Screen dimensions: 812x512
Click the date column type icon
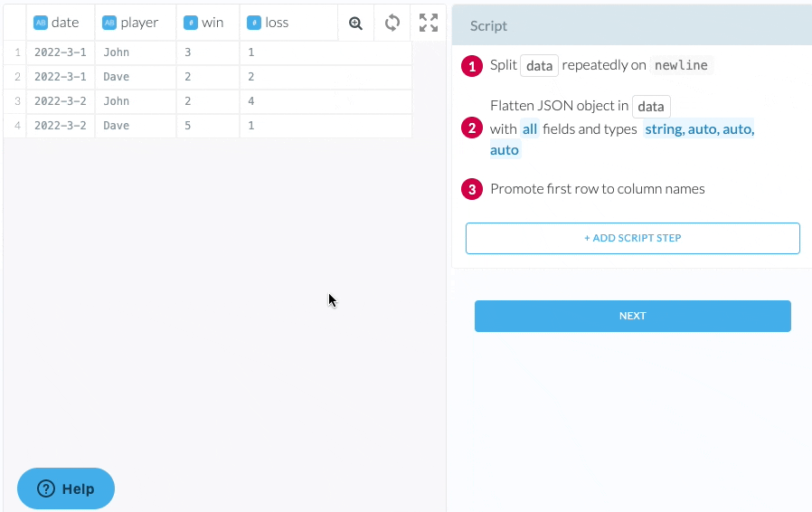(x=40, y=23)
